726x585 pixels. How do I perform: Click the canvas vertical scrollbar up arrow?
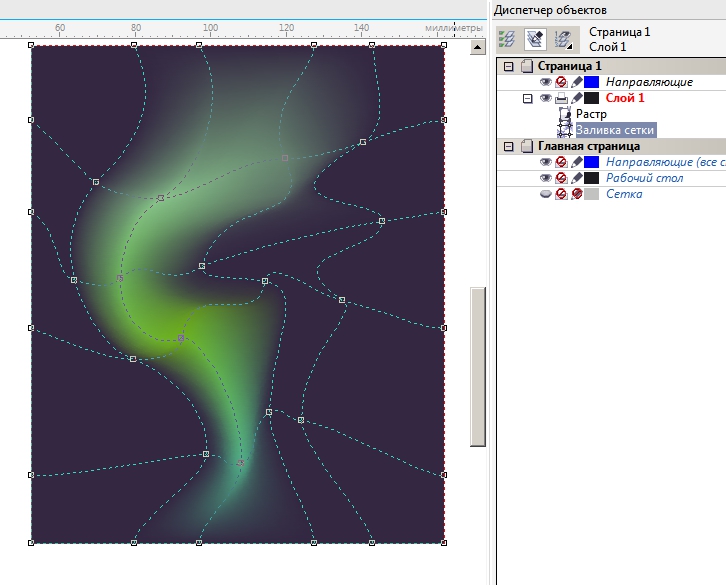[x=478, y=47]
